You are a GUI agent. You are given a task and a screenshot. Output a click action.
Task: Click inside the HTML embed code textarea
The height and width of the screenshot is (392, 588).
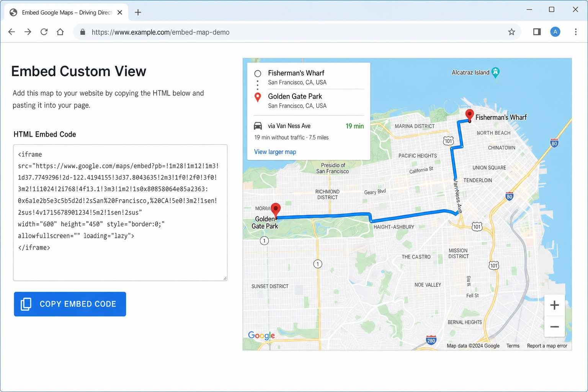point(120,212)
